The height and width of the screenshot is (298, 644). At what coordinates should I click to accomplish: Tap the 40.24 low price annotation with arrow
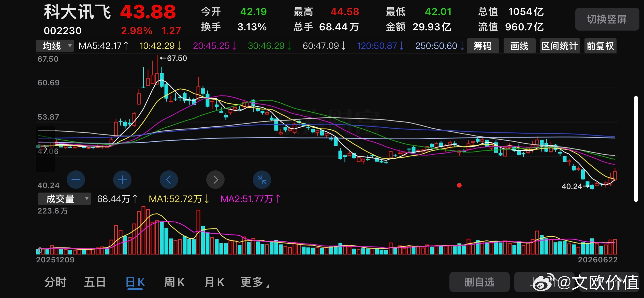(575, 186)
